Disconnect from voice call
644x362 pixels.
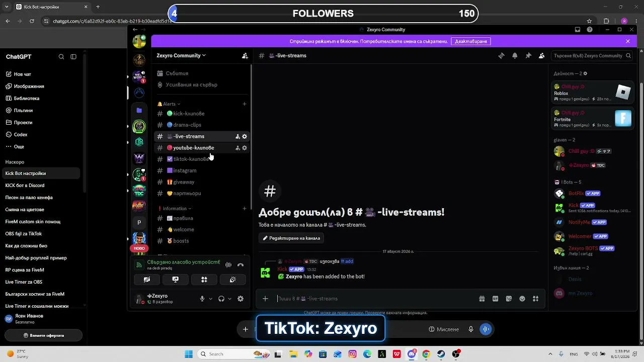240,265
